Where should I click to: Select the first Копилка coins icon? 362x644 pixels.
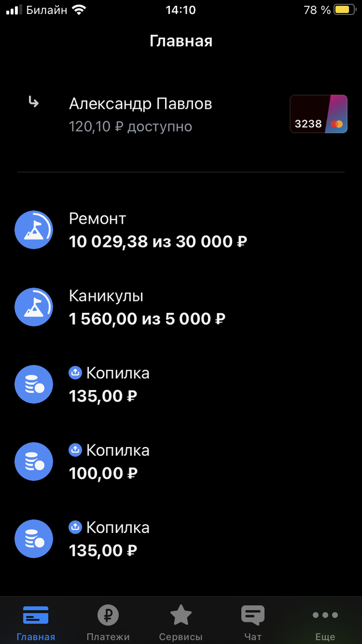coord(34,384)
